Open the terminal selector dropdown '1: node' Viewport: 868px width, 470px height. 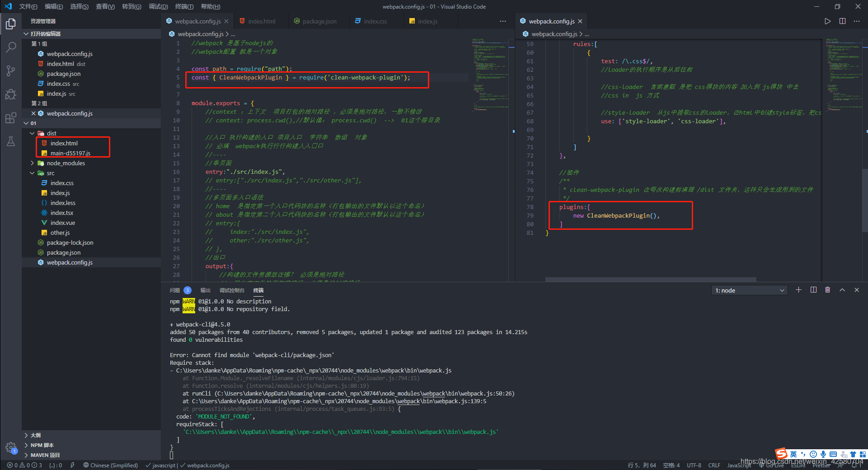(750, 290)
